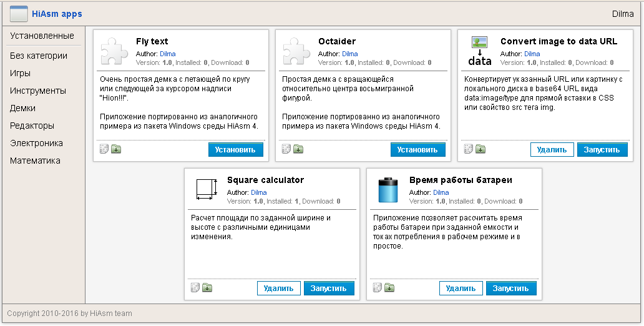The width and height of the screenshot is (644, 326).
Task: Open the Инструменты category
Action: (x=38, y=91)
